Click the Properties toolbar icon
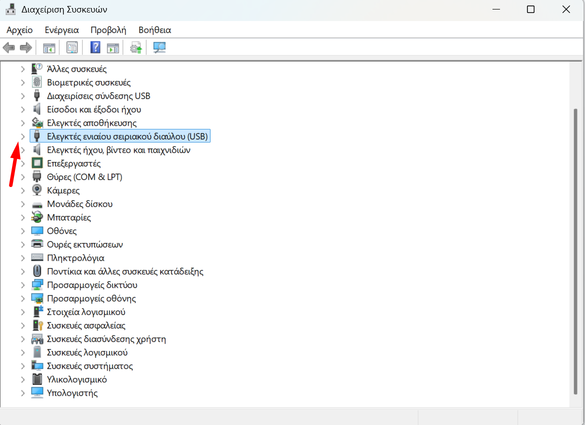 pos(72,47)
